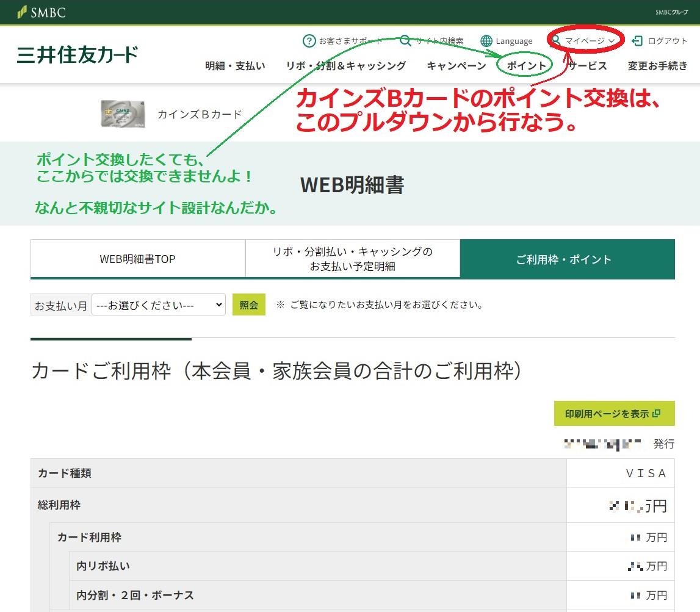Click the 内分割・２回・ボーナス row label

(x=135, y=595)
